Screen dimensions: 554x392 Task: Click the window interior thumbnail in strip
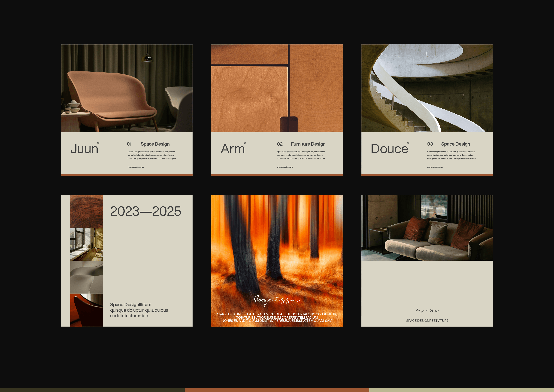tap(87, 244)
